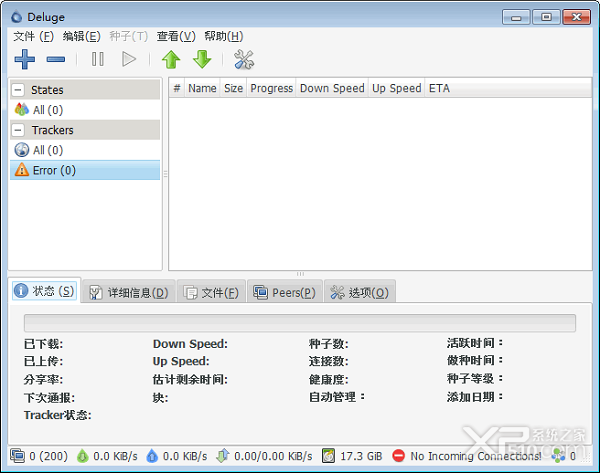
Task: Sort by the Name column header
Action: pyautogui.click(x=202, y=88)
